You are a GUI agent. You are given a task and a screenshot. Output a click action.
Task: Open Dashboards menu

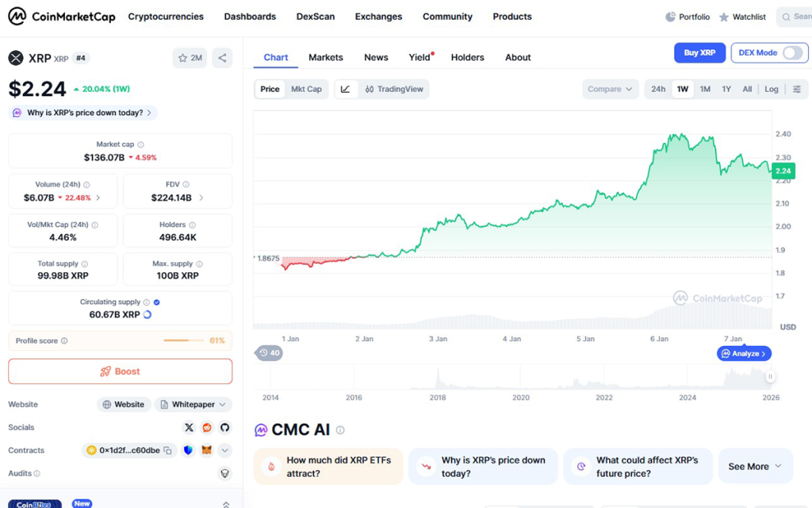pyautogui.click(x=250, y=17)
